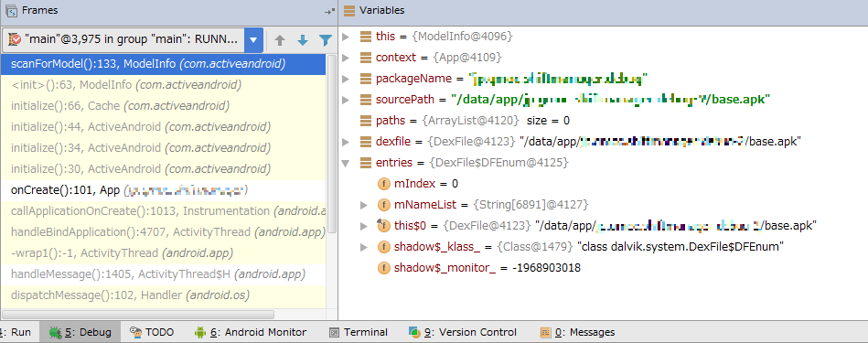This screenshot has height=343, width=868.
Task: Select handleBindApplication():4707 frame
Action: click(x=164, y=232)
